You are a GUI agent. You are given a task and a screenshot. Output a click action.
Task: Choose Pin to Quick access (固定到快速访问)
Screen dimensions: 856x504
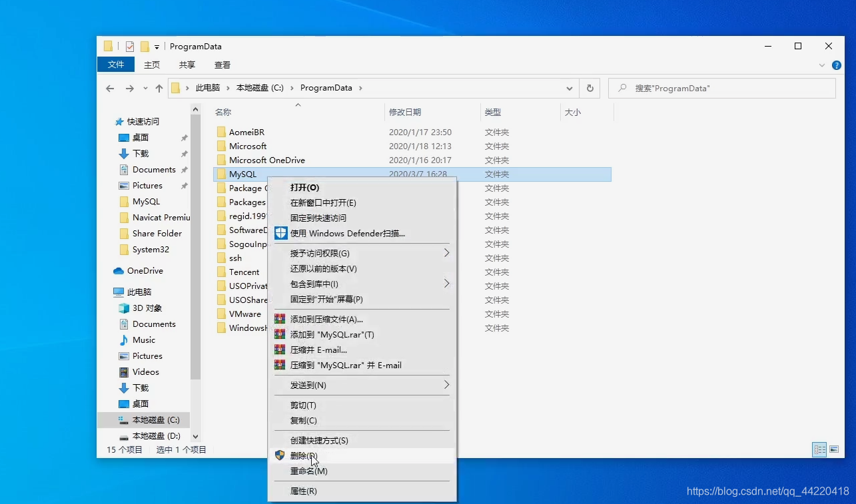click(x=362, y=218)
